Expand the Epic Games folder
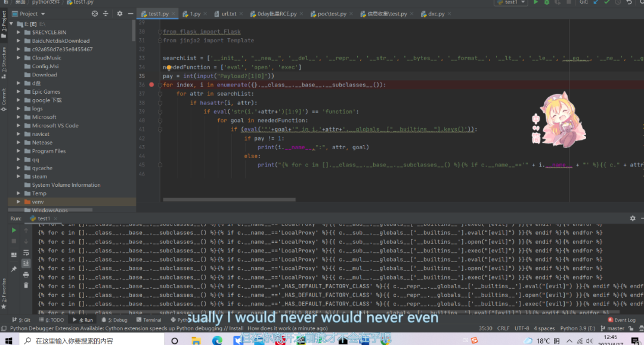Viewport: 644px width, 345px height. [x=18, y=91]
